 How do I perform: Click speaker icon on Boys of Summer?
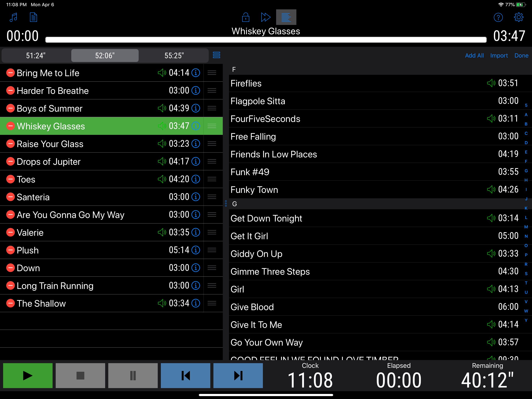click(x=162, y=108)
